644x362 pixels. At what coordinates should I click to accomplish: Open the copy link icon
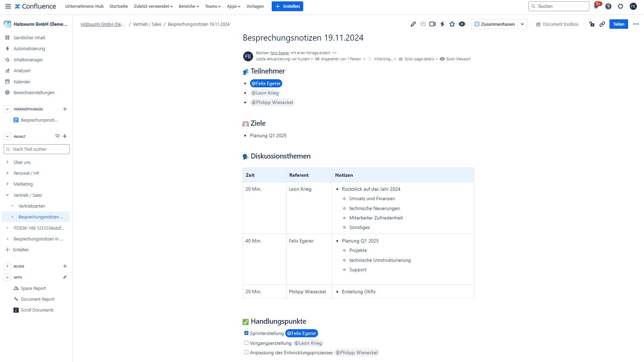pyautogui.click(x=602, y=24)
